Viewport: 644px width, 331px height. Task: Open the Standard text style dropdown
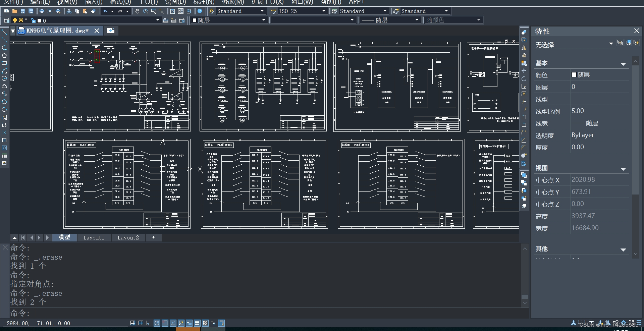point(262,11)
